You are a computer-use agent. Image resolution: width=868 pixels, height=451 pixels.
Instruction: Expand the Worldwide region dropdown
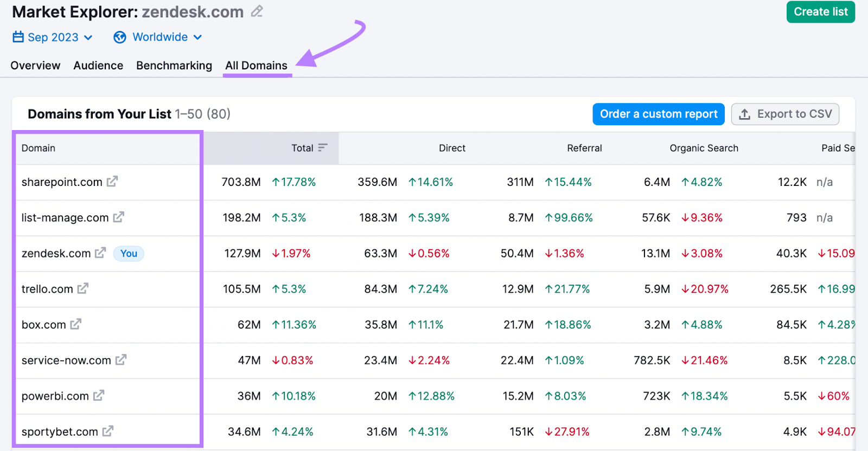[x=158, y=37]
